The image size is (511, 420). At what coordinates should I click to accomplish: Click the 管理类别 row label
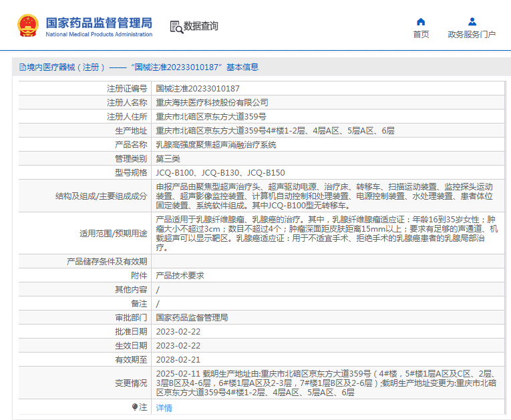click(x=131, y=159)
